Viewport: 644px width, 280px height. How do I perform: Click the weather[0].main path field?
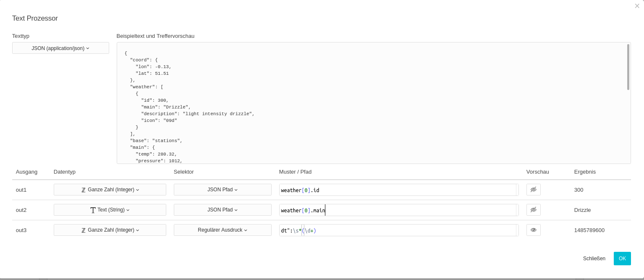pyautogui.click(x=397, y=210)
